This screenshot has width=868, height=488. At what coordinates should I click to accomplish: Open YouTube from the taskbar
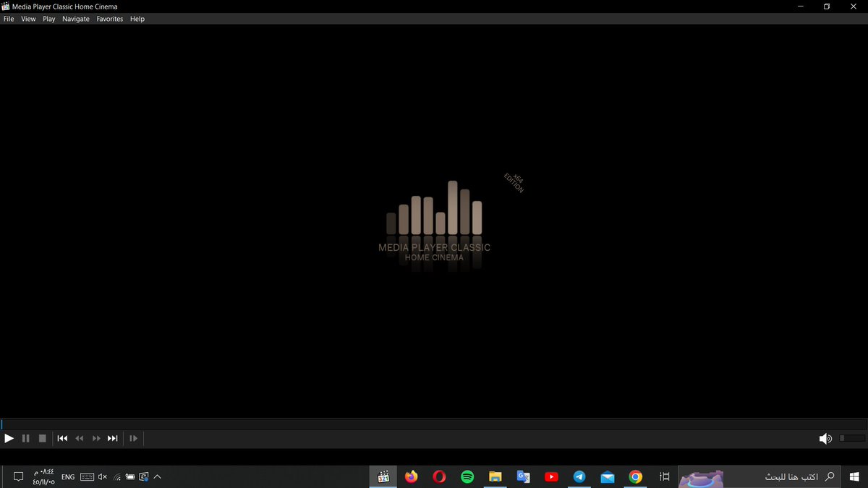551,476
